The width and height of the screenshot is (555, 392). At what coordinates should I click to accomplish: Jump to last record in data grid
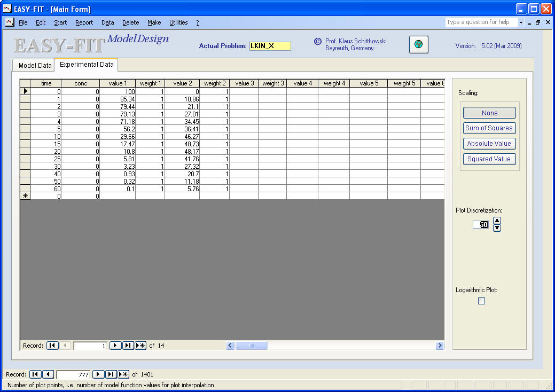pos(128,346)
